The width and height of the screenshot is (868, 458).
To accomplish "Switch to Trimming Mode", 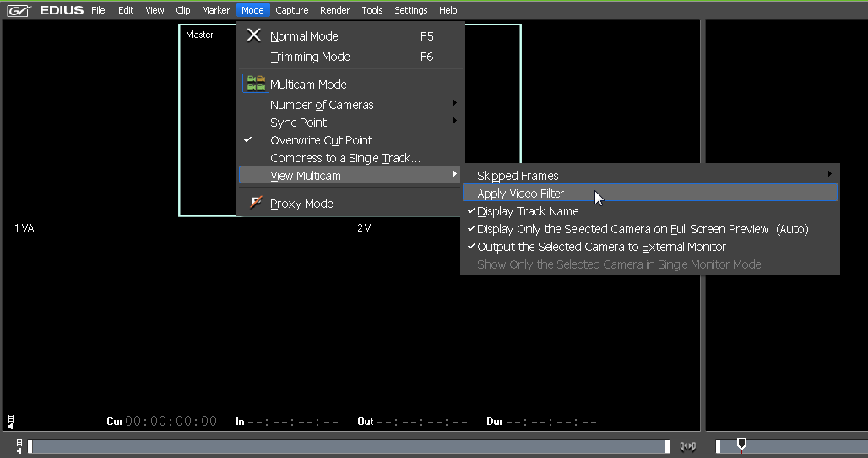I will 310,57.
